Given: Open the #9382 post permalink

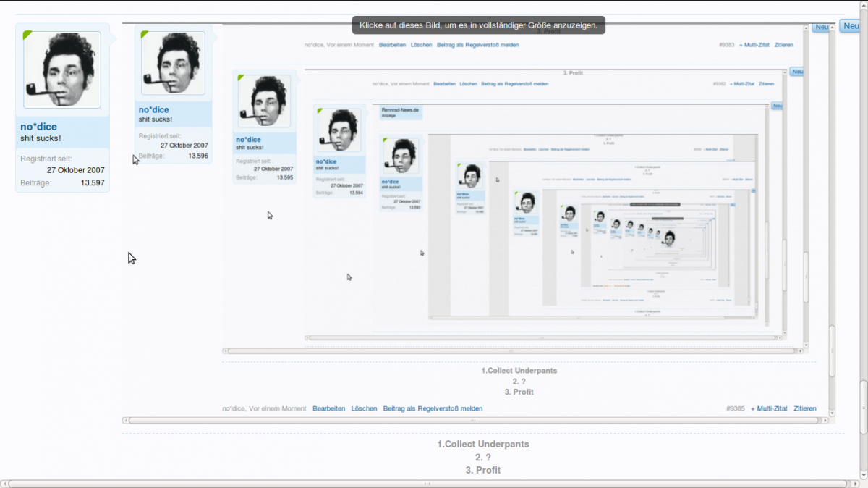Looking at the screenshot, I should (x=718, y=84).
